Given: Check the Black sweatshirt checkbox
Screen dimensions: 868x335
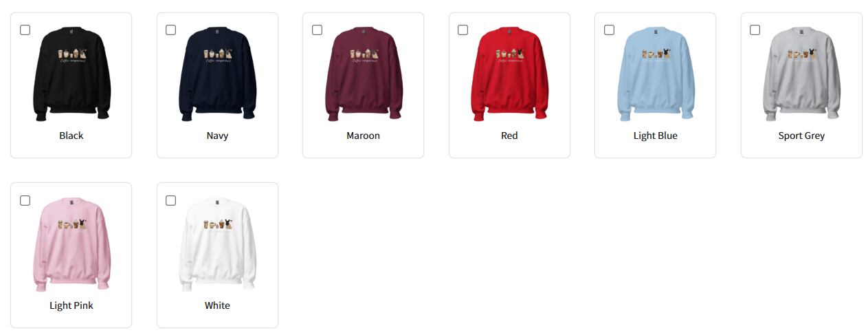Looking at the screenshot, I should coord(25,30).
